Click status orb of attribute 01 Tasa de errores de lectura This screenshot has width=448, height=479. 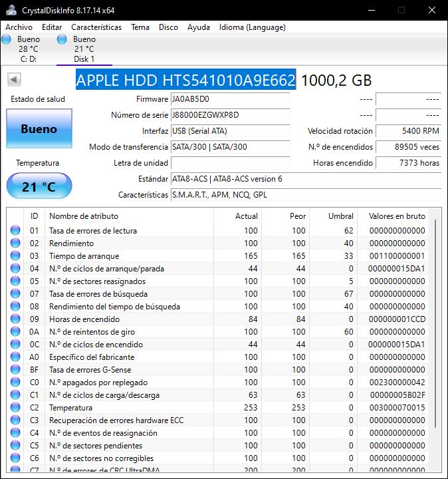point(15,230)
